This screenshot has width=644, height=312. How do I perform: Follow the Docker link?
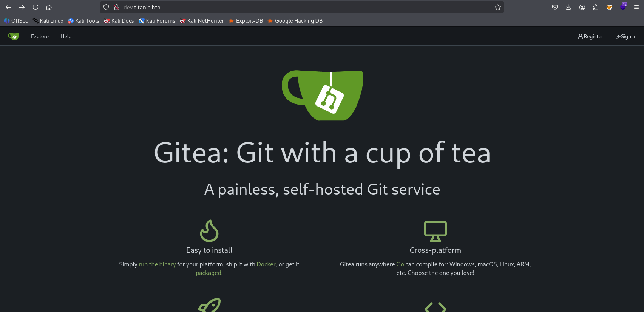[266, 264]
